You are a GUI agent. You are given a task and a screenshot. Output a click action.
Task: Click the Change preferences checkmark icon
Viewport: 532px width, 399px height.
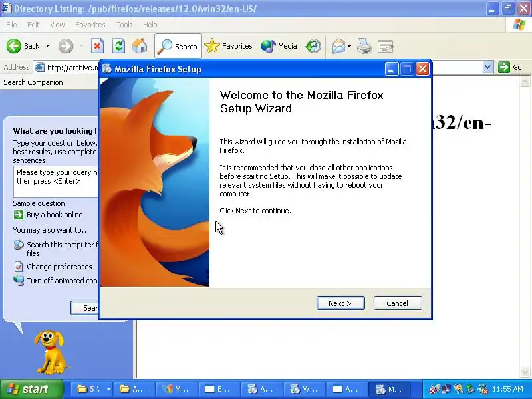[x=19, y=267]
